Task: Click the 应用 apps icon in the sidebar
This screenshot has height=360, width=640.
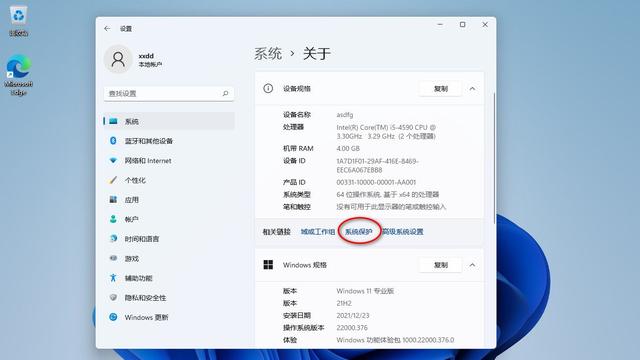Action: point(113,200)
